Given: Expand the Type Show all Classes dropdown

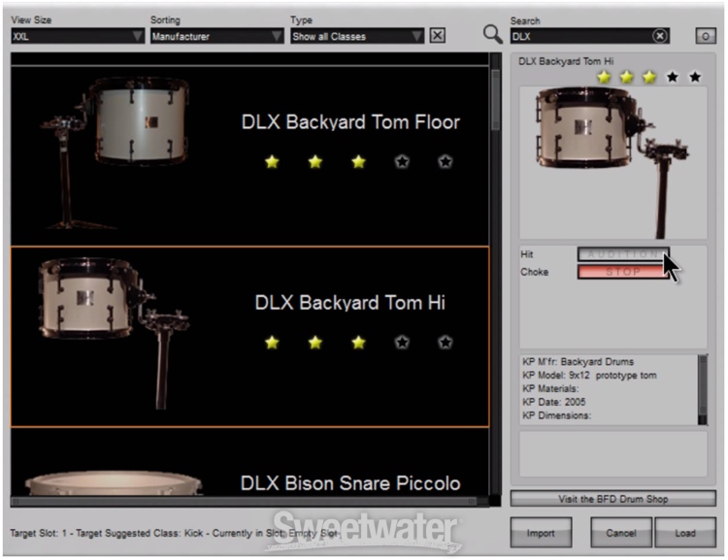Looking at the screenshot, I should point(357,36).
